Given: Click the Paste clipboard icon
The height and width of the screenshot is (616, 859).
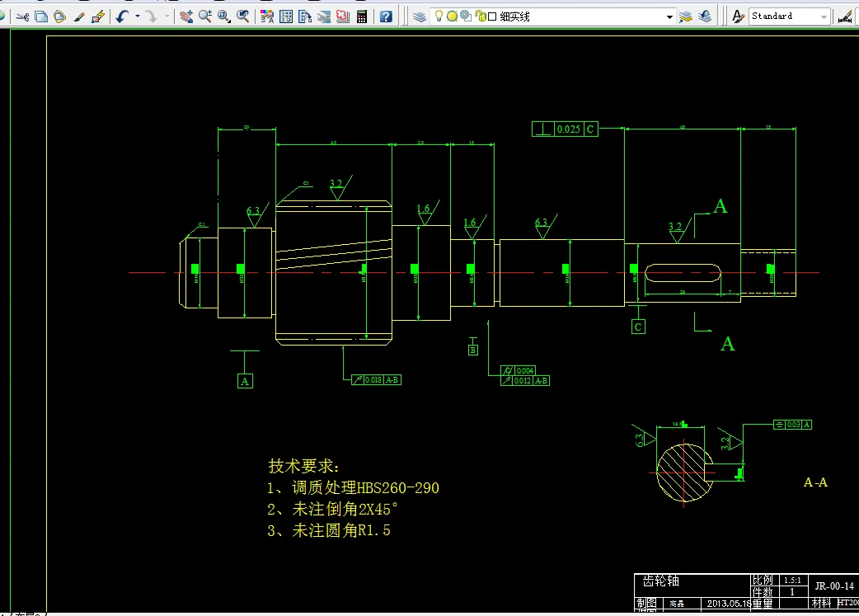Looking at the screenshot, I should 59,16.
